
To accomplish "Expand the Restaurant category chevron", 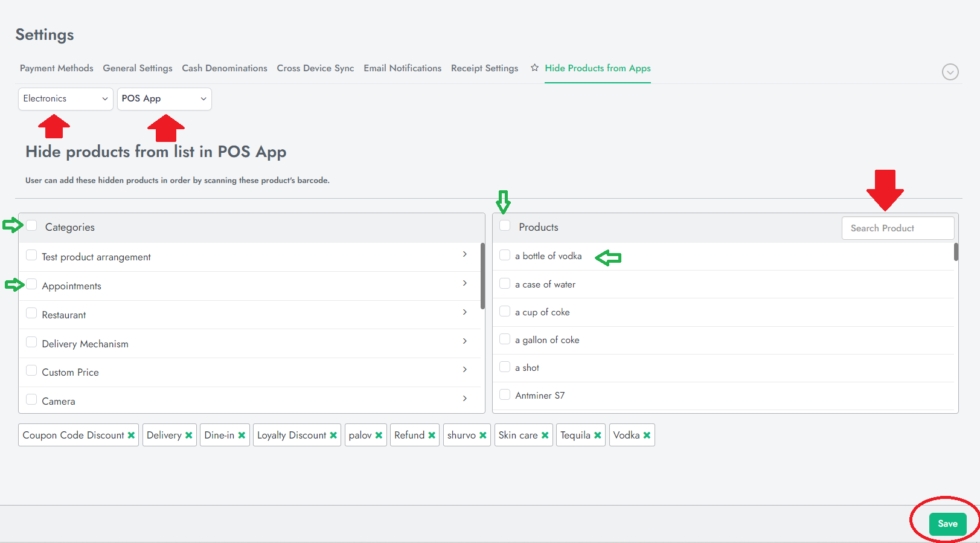I will pos(464,312).
